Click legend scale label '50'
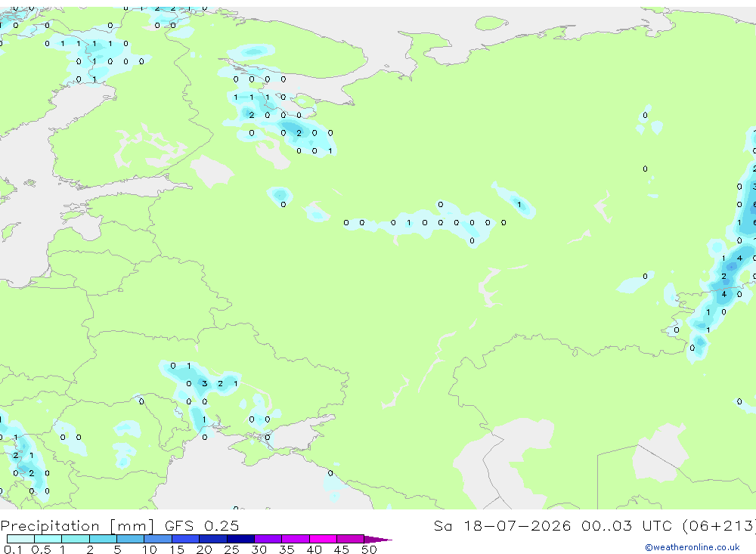This screenshot has height=554, width=756. click(x=369, y=549)
